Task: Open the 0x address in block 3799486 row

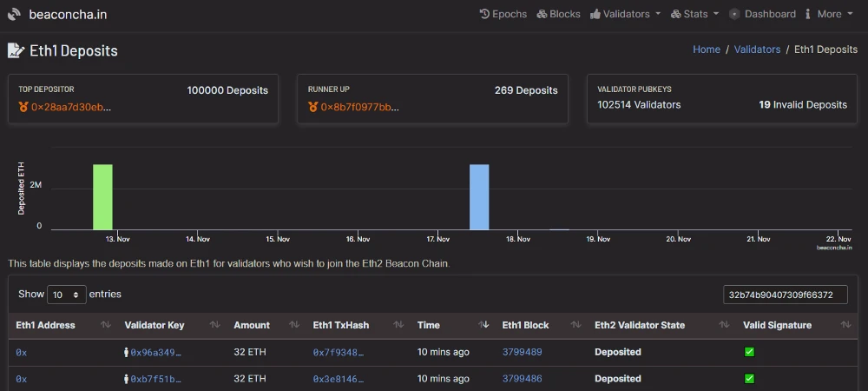Action: tap(21, 379)
